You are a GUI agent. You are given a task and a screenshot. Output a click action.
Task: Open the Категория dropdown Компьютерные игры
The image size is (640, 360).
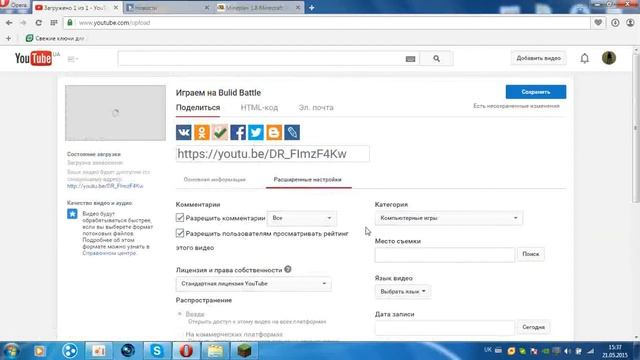pyautogui.click(x=449, y=218)
